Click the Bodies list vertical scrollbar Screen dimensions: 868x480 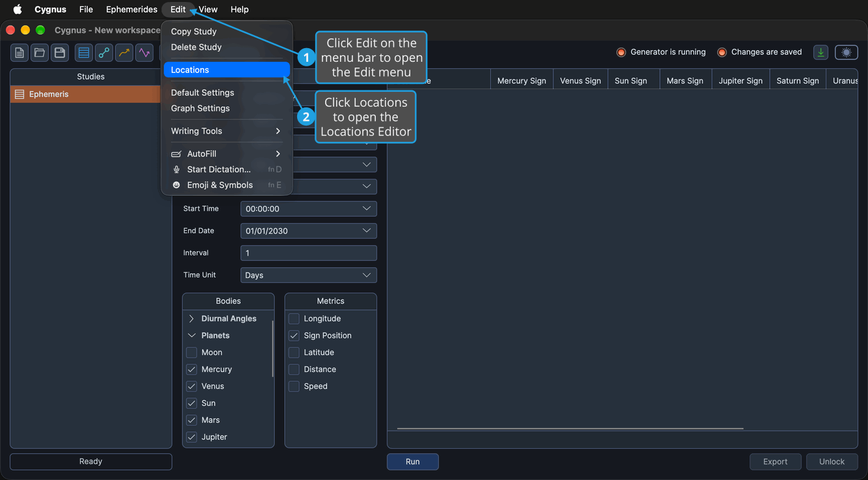(272, 349)
